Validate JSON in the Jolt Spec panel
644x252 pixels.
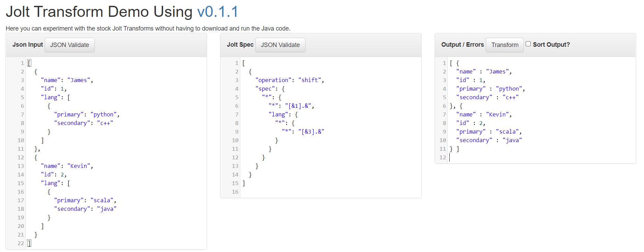[280, 45]
